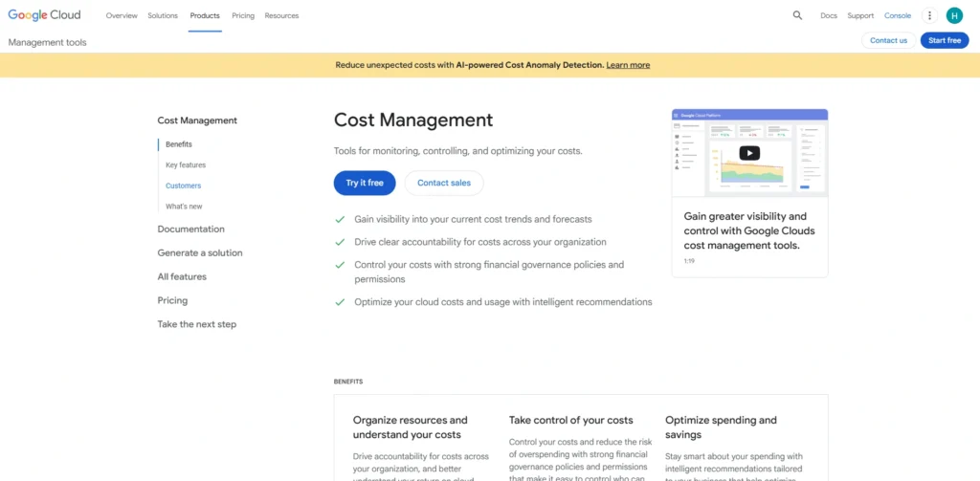Click the Try it free button
Screen dimensions: 980x481
click(x=365, y=183)
